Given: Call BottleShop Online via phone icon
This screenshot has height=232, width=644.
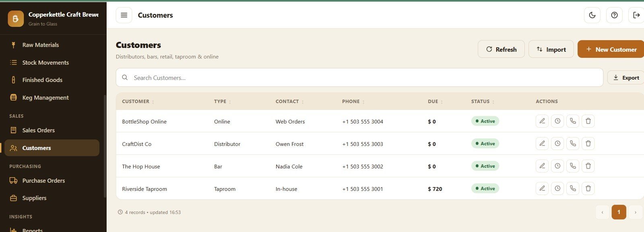Looking at the screenshot, I should click(573, 121).
